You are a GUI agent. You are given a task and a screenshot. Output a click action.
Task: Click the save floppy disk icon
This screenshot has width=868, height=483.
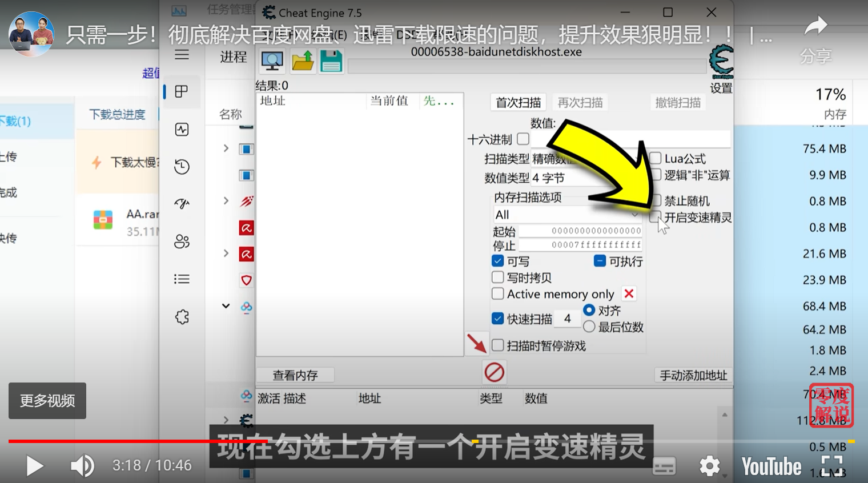[x=331, y=61]
